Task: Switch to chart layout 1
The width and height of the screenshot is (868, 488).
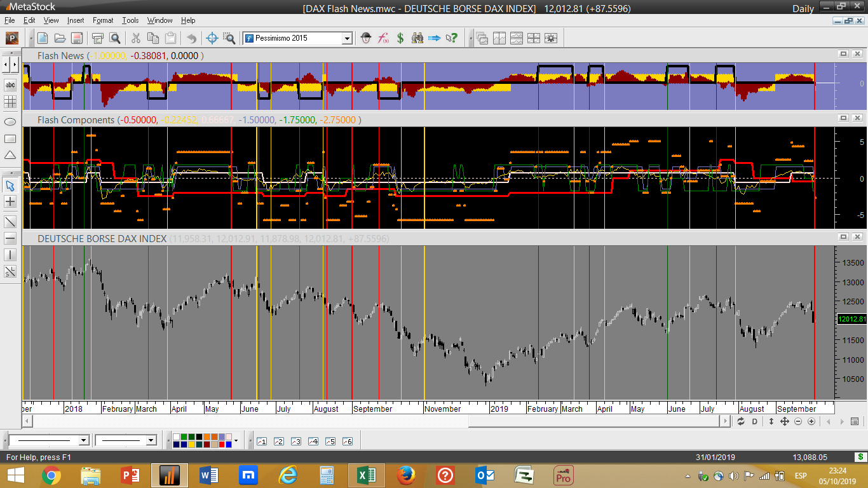Action: point(261,441)
